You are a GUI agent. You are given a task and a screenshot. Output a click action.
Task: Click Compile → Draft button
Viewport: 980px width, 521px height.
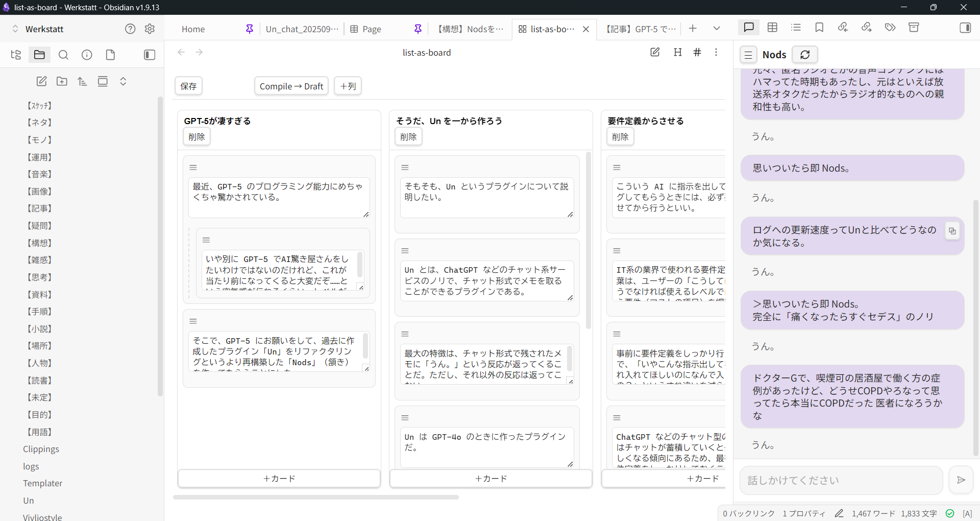pyautogui.click(x=291, y=86)
